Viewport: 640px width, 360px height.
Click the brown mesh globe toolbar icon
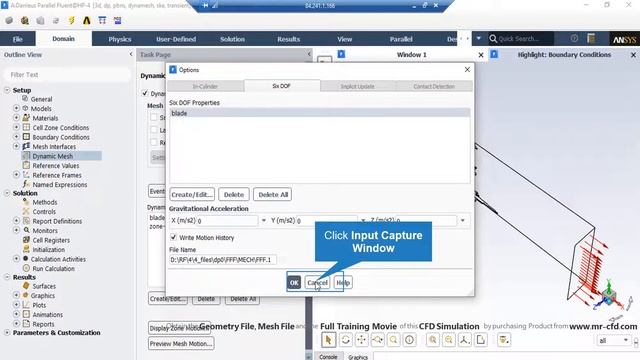[24, 20]
